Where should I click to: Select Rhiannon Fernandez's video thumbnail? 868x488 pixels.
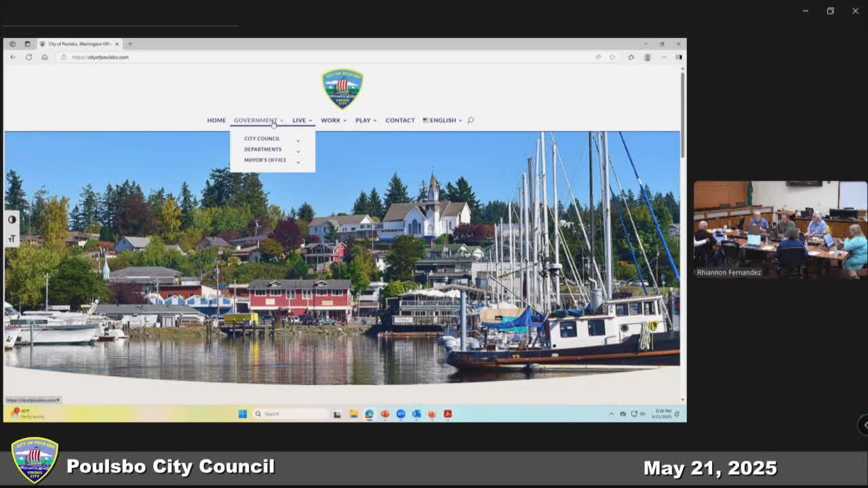click(781, 230)
